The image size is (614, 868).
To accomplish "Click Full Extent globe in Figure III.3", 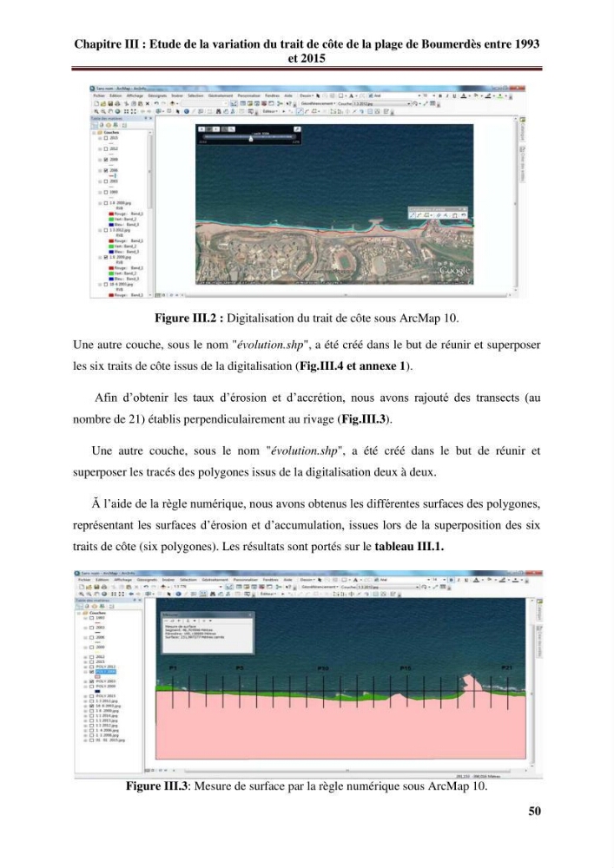I will tap(104, 594).
